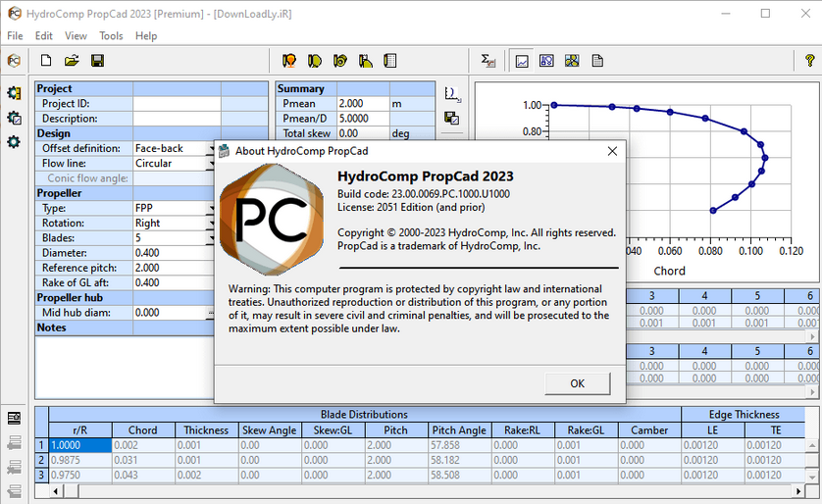The image size is (822, 504).
Task: Click the sigma calculation icon
Action: click(488, 61)
